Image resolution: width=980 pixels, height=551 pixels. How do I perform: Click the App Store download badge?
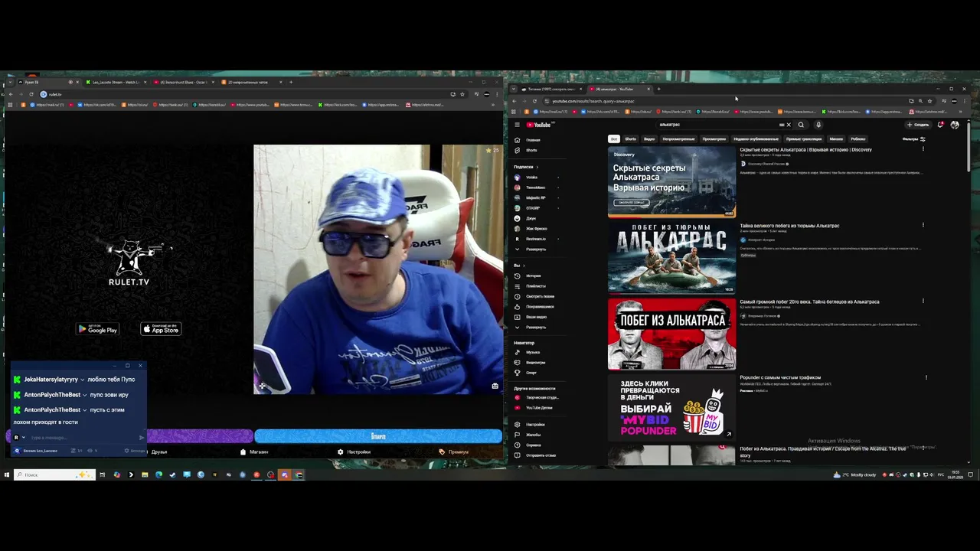tap(161, 329)
